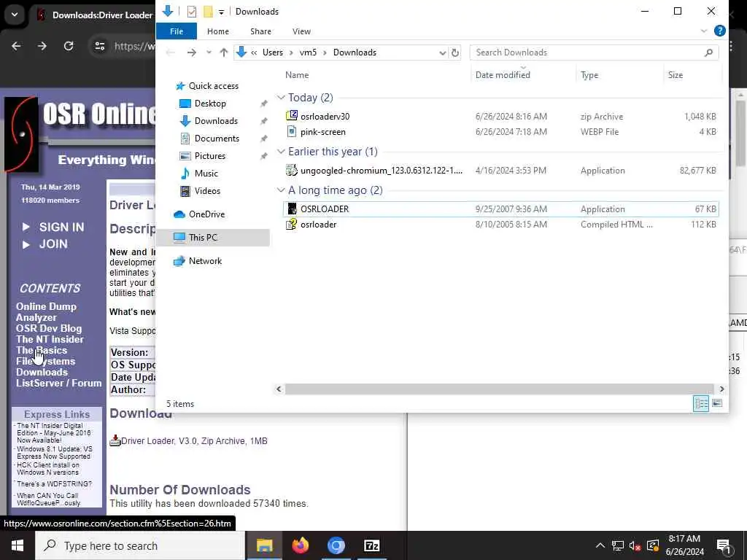Open the Share ribbon tab
The image size is (747, 560).
click(260, 31)
